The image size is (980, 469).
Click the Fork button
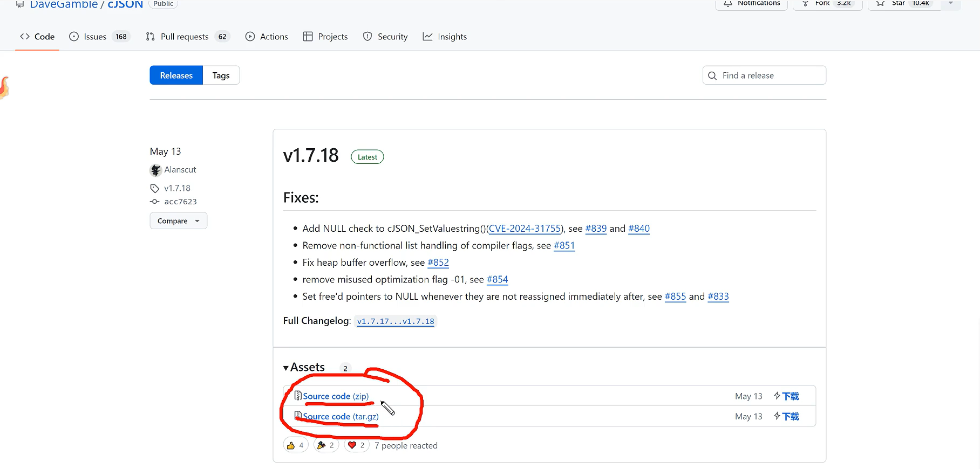tap(828, 3)
